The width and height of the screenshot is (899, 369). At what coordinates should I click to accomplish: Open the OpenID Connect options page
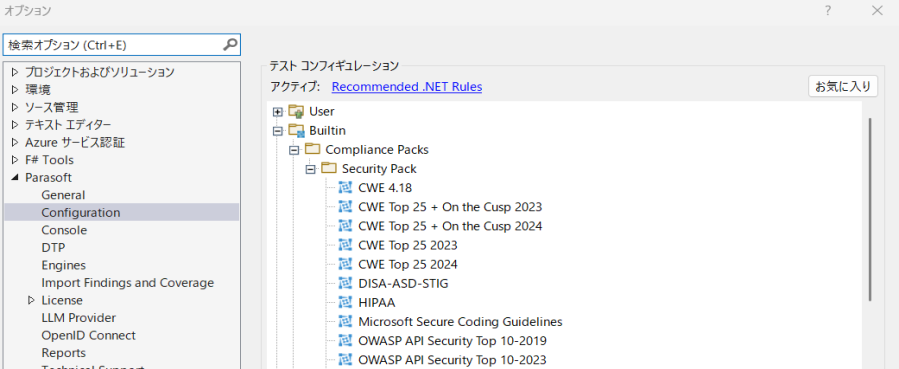click(x=88, y=335)
